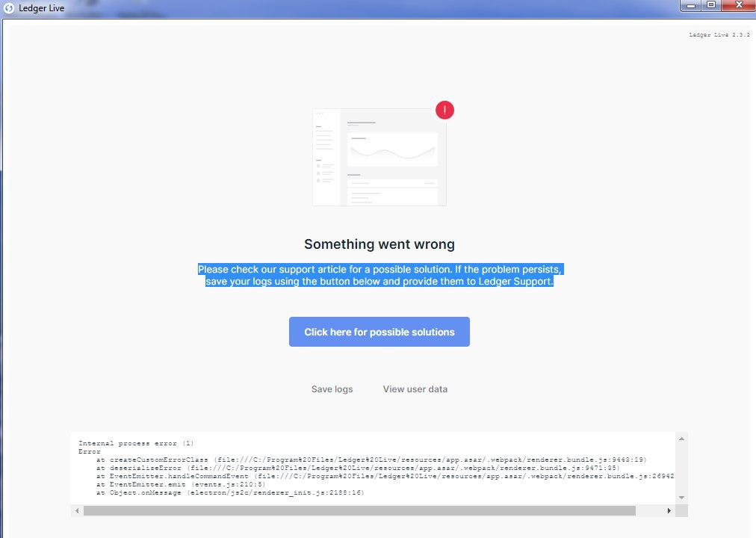Click the 'at Object.onMessage' stack trace line
Viewport: 756px width, 538px height.
(x=230, y=492)
